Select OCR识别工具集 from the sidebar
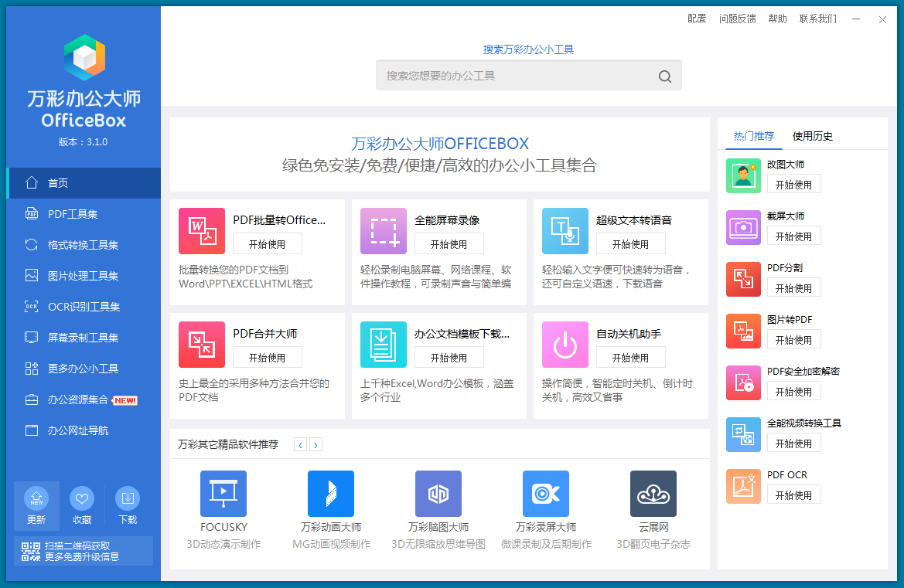This screenshot has width=904, height=588. pos(84,307)
